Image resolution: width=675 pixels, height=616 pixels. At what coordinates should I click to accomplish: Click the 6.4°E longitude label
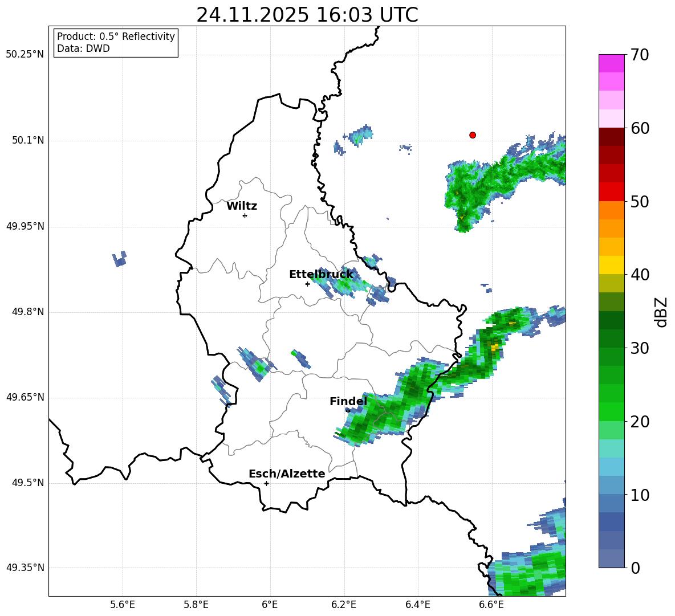pyautogui.click(x=417, y=605)
